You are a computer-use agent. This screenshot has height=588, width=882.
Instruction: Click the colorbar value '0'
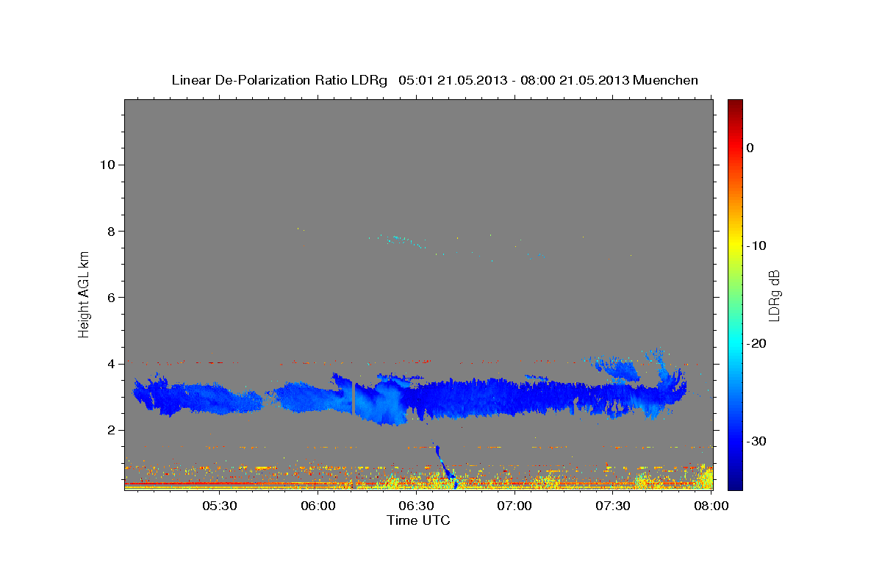pos(750,148)
